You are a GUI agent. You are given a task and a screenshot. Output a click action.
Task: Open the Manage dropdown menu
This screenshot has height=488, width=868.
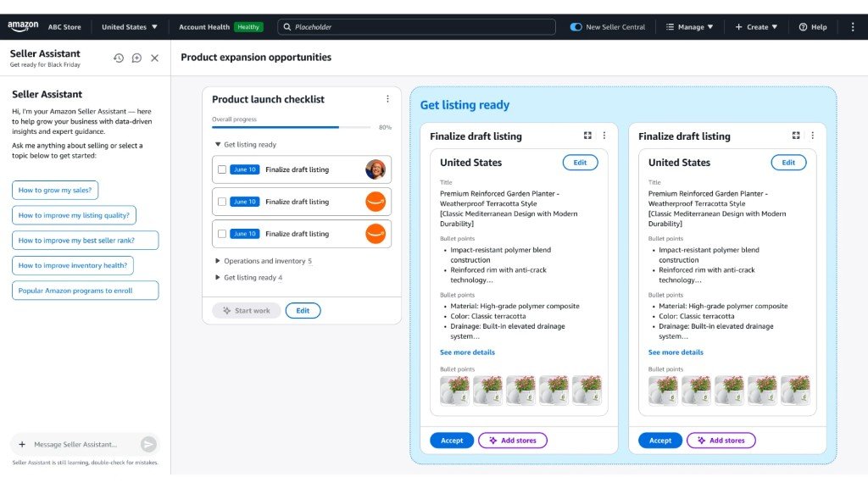coord(690,26)
